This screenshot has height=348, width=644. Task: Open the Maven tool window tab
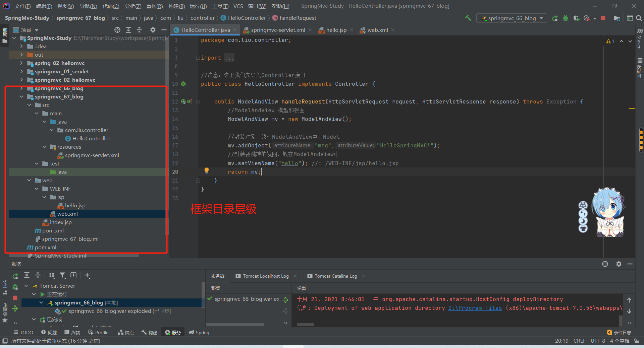639,39
